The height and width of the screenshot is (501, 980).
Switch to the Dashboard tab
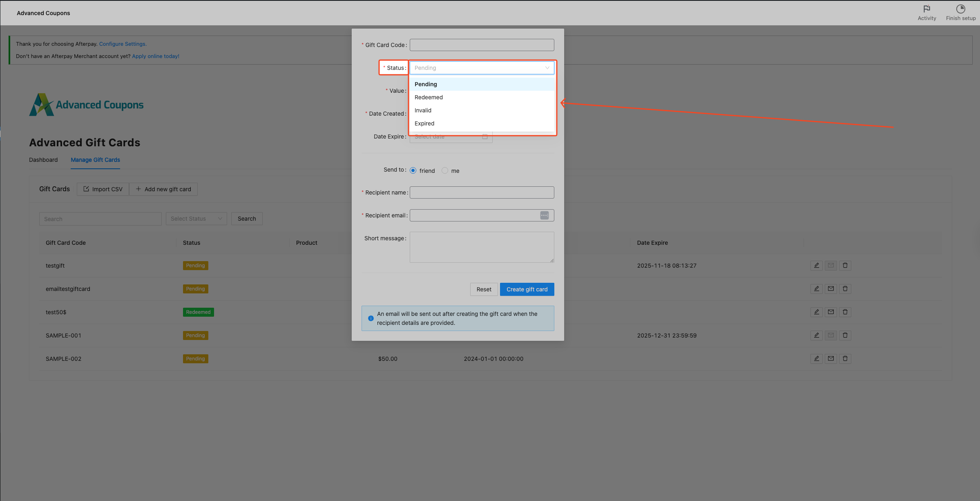43,160
